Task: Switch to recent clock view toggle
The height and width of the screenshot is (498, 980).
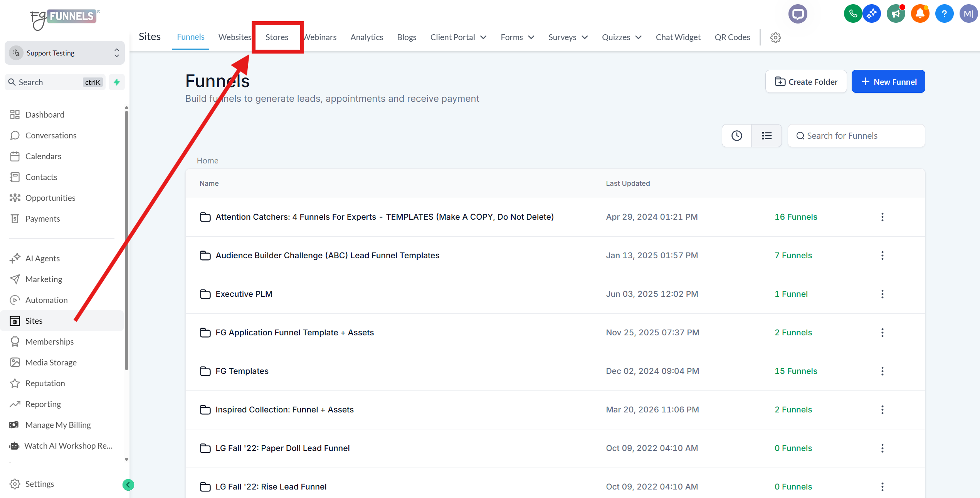Action: 736,136
